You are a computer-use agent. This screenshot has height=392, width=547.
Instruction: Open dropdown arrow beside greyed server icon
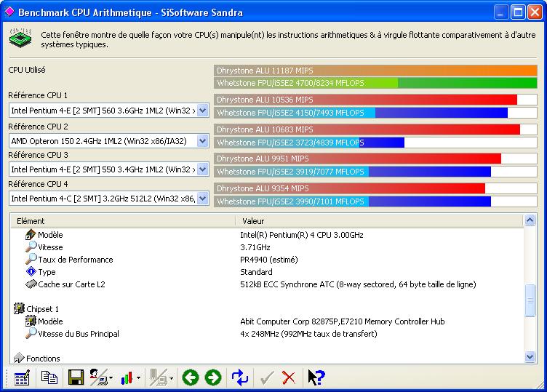171,378
